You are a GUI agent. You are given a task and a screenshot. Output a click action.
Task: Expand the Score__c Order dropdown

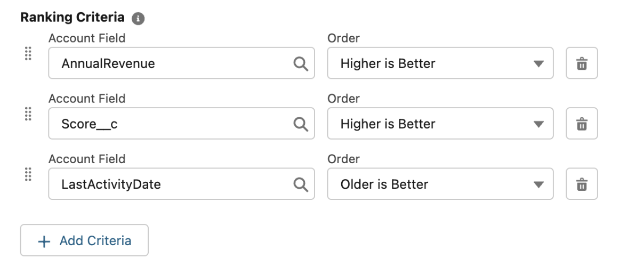pos(440,124)
